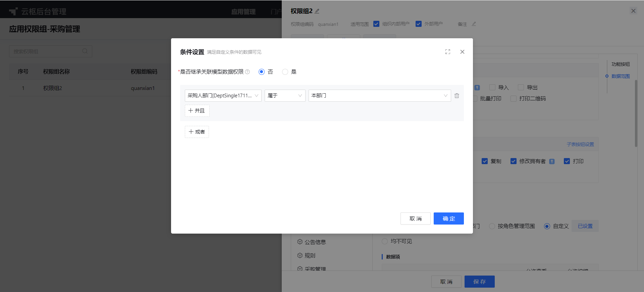Open the 本部门 value dropdown
The width and height of the screenshot is (644, 292).
(380, 96)
